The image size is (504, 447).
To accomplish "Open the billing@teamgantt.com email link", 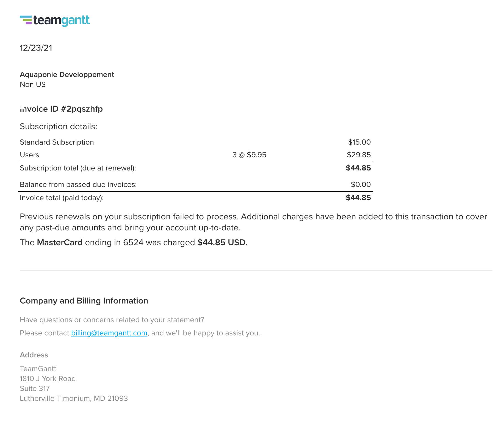I will pyautogui.click(x=109, y=333).
